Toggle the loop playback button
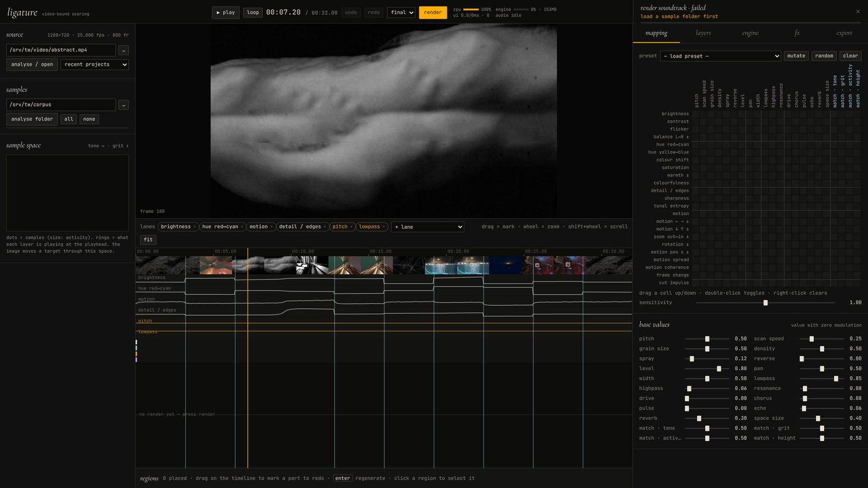868x488 pixels. (253, 12)
